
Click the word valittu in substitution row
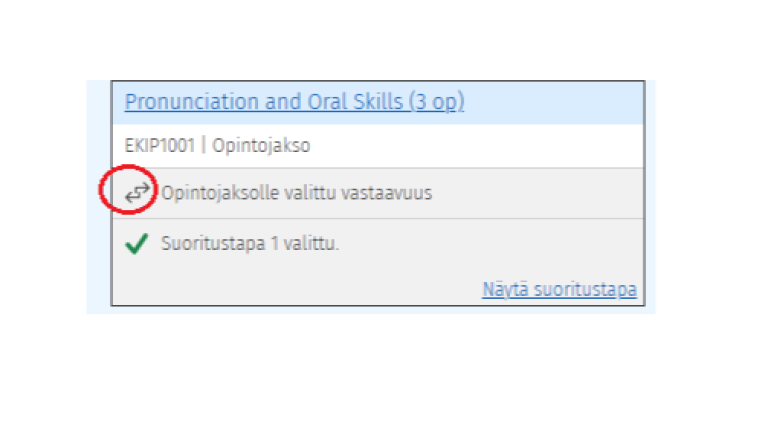point(310,193)
